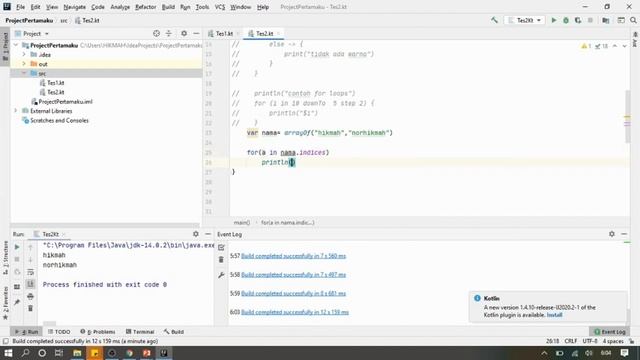This screenshot has width=640, height=360.
Task: Open the 6:03 build completed link
Action: [295, 312]
